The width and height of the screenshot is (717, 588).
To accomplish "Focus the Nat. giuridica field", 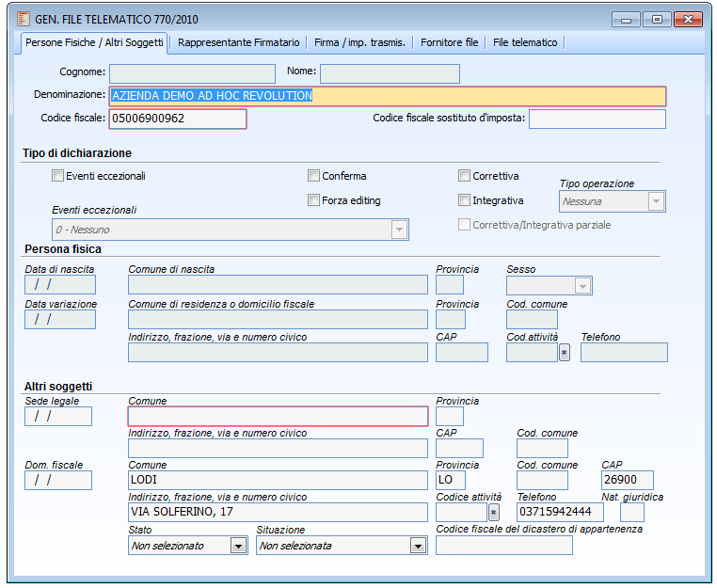I will coord(632,513).
